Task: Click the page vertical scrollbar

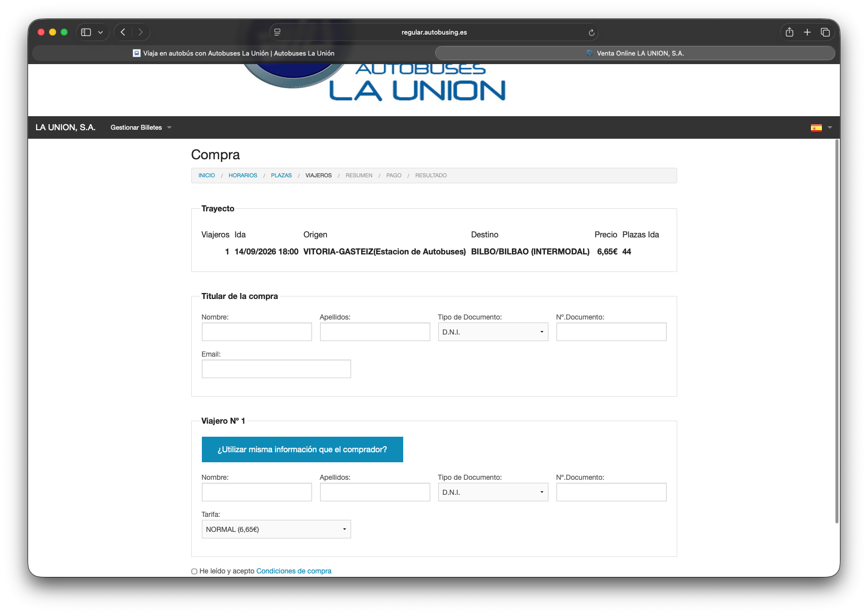Action: pos(836,331)
